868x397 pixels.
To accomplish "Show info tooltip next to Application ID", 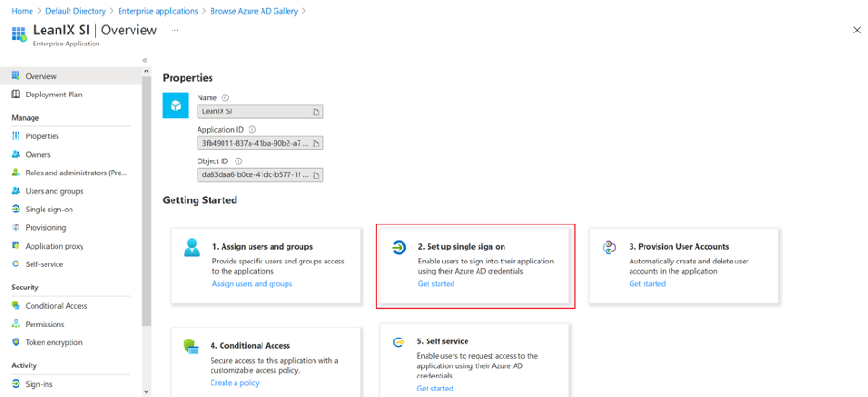I will pos(252,130).
